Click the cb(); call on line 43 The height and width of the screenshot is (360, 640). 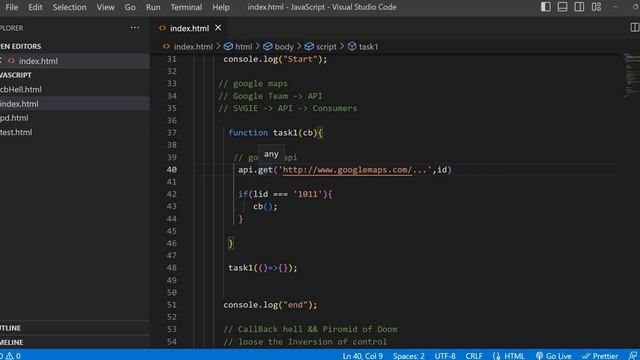click(x=265, y=207)
